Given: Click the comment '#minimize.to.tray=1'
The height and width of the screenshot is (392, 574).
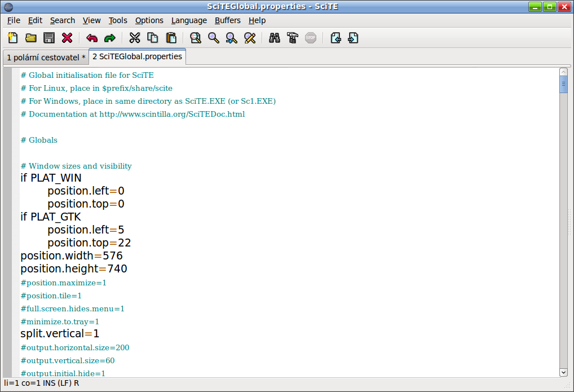Looking at the screenshot, I should (x=60, y=321).
